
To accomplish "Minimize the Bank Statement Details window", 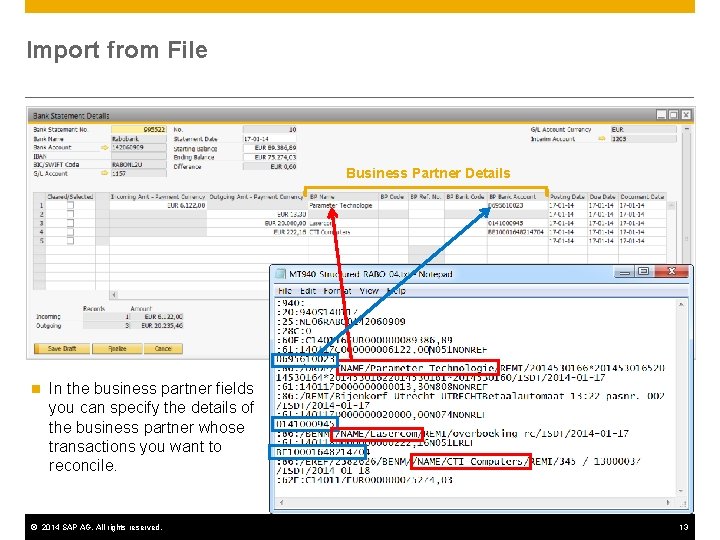I will pyautogui.click(x=661, y=115).
